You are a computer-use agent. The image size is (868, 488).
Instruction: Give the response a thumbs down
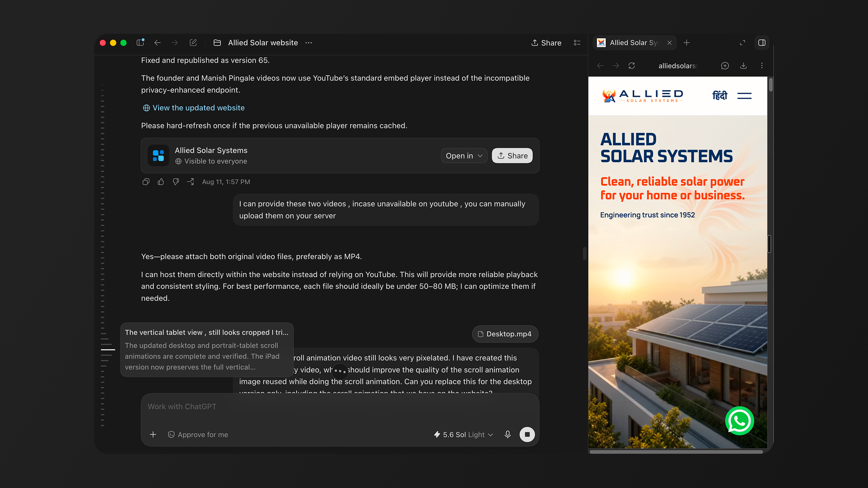coord(176,182)
